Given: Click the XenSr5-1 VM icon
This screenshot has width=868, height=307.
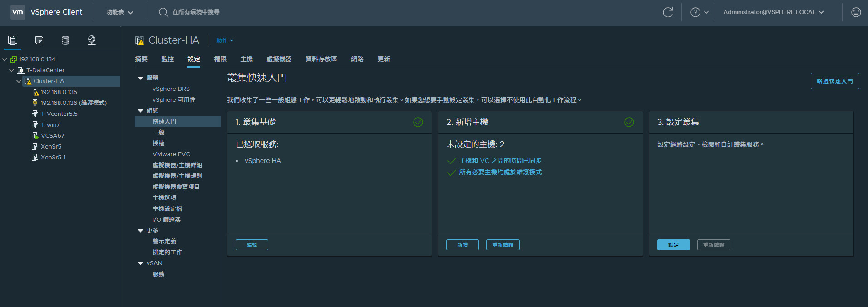Looking at the screenshot, I should click(x=35, y=158).
